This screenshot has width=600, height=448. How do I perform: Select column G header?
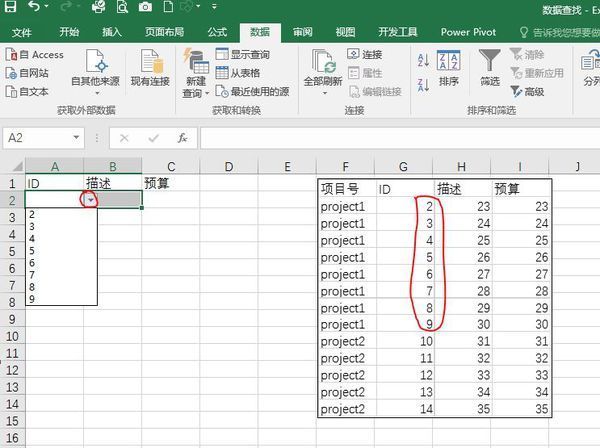403,166
